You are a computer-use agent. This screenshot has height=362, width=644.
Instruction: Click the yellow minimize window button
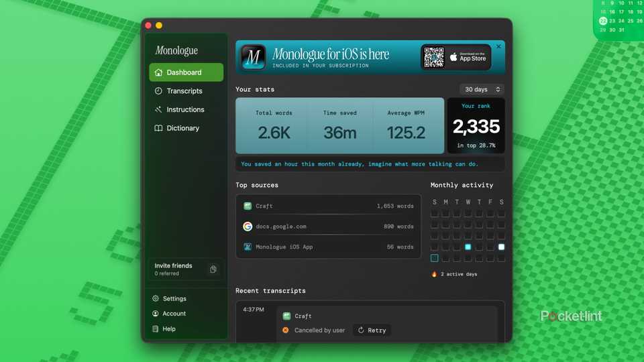click(x=159, y=25)
